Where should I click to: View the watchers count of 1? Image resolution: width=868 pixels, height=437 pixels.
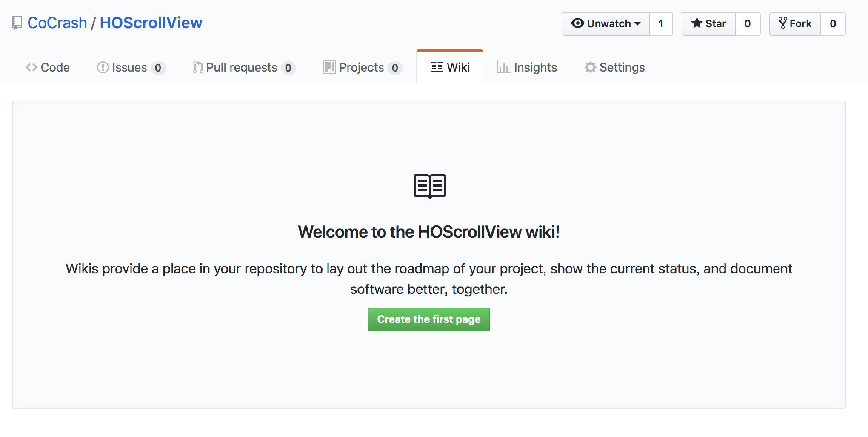pos(661,24)
